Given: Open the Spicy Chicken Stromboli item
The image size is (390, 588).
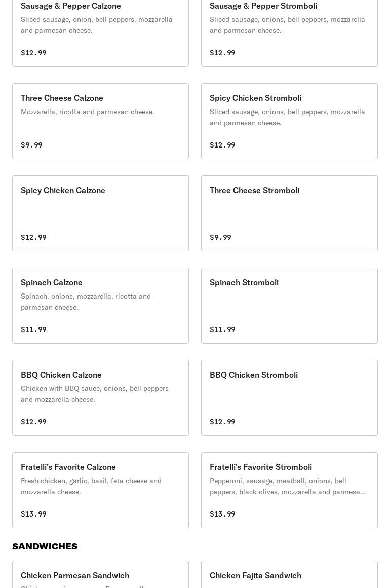Looking at the screenshot, I should pos(289,121).
